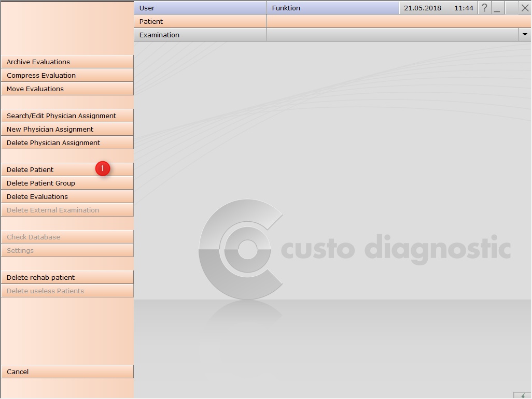Click the small arrow icon at bottom-right corner
The width and height of the screenshot is (532, 399).
pyautogui.click(x=523, y=395)
